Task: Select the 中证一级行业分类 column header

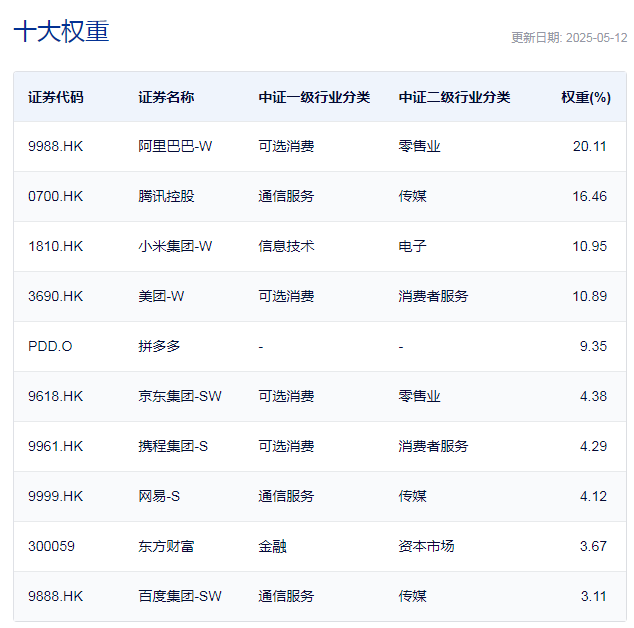Action: (x=314, y=97)
